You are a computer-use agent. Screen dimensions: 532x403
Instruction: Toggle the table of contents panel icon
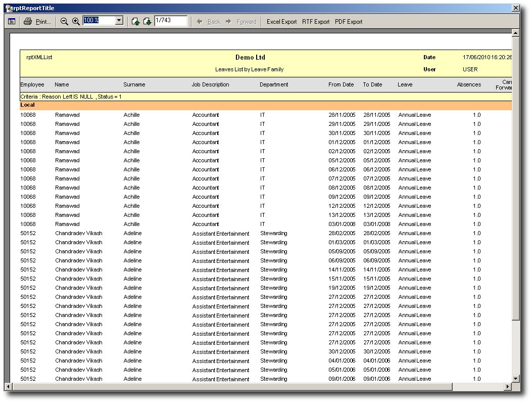point(12,22)
